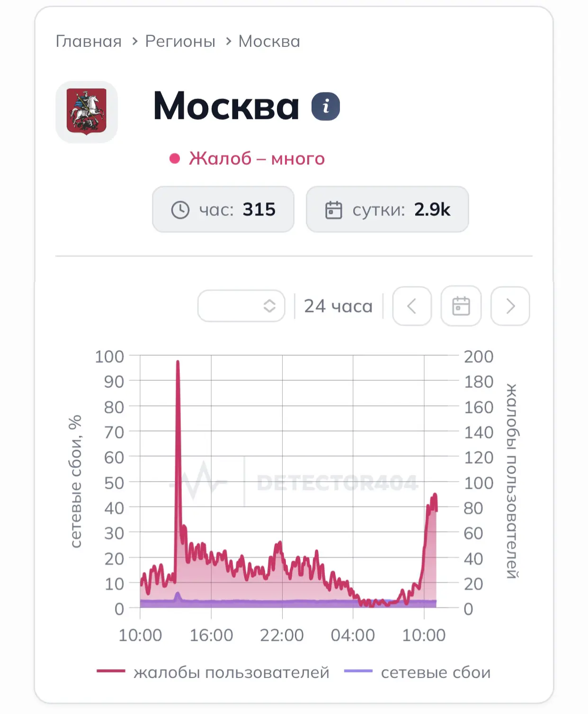Click the час: 315 statistic button

click(223, 209)
